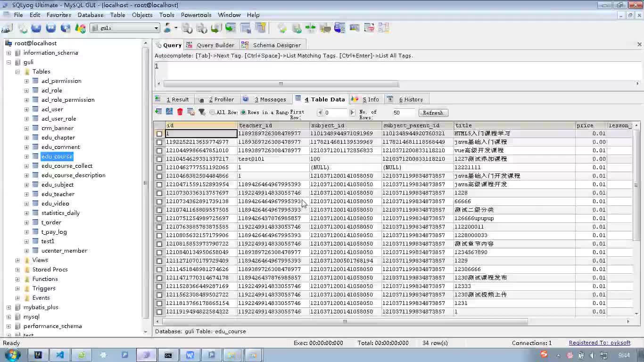644x362 pixels.
Task: Check the row checkbox for vue高级开发课程
Action: pos(159,151)
